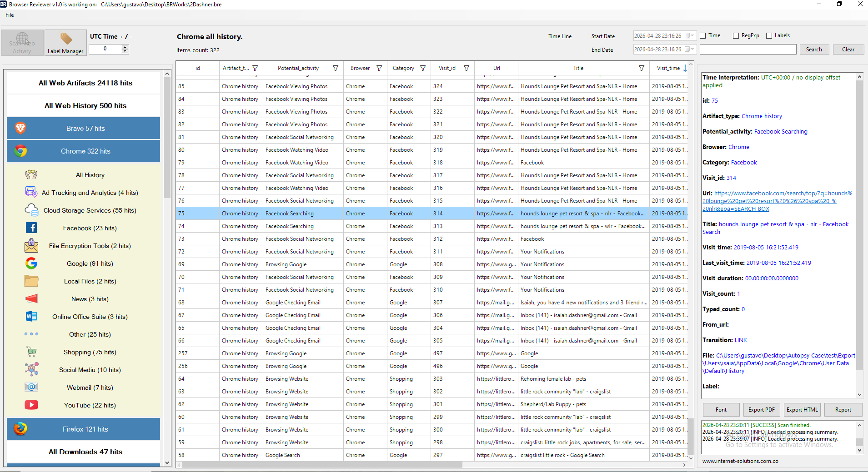Click the UTC Time offset value field
The image size is (868, 472).
click(x=105, y=49)
